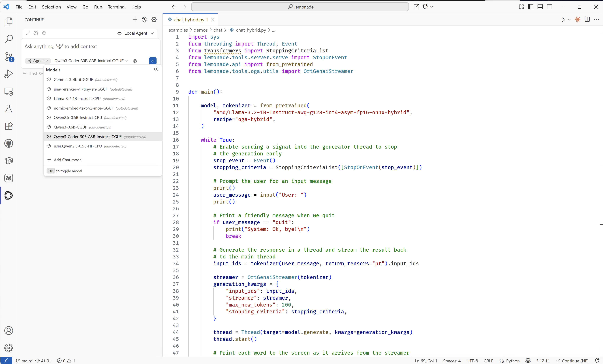This screenshot has width=603, height=364.
Task: Open the Terminal menu
Action: [x=116, y=7]
